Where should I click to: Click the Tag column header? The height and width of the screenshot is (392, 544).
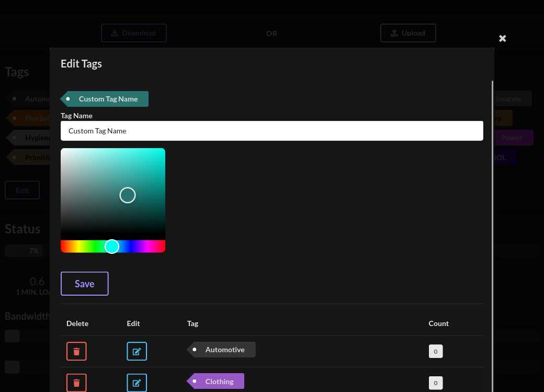192,323
